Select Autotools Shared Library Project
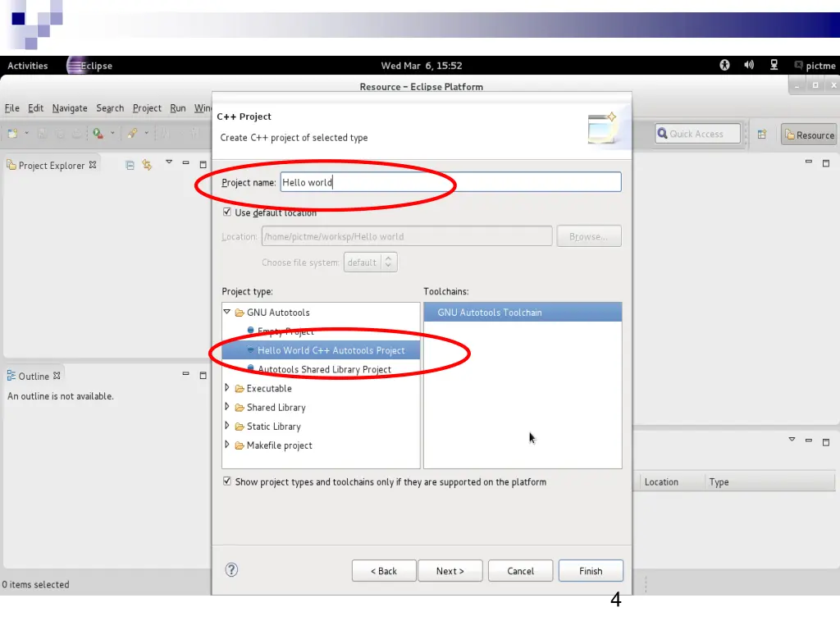Viewport: 840px width, 630px height. click(324, 369)
